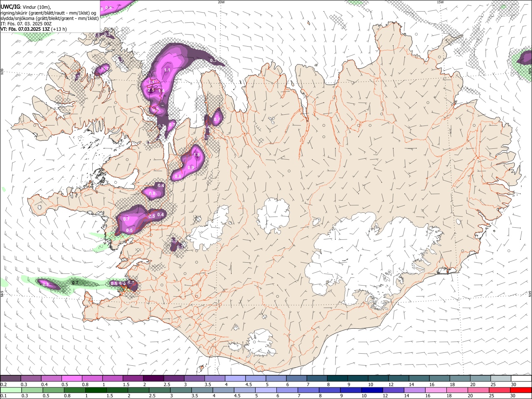
Task: Select the pale green 0.1 swatch starting the bottom legend row
Action: pyautogui.click(x=11, y=390)
